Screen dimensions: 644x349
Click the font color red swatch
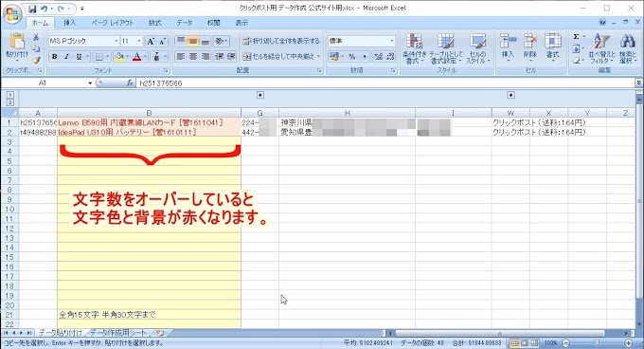pos(137,56)
